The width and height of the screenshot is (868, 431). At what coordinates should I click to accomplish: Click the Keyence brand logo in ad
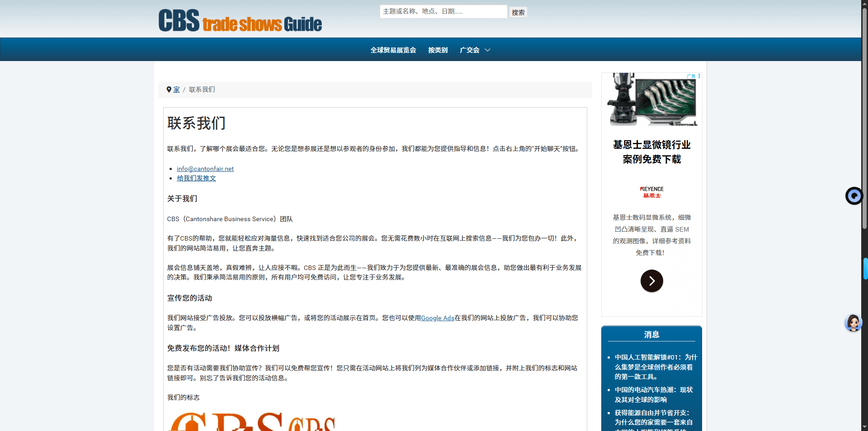point(651,192)
